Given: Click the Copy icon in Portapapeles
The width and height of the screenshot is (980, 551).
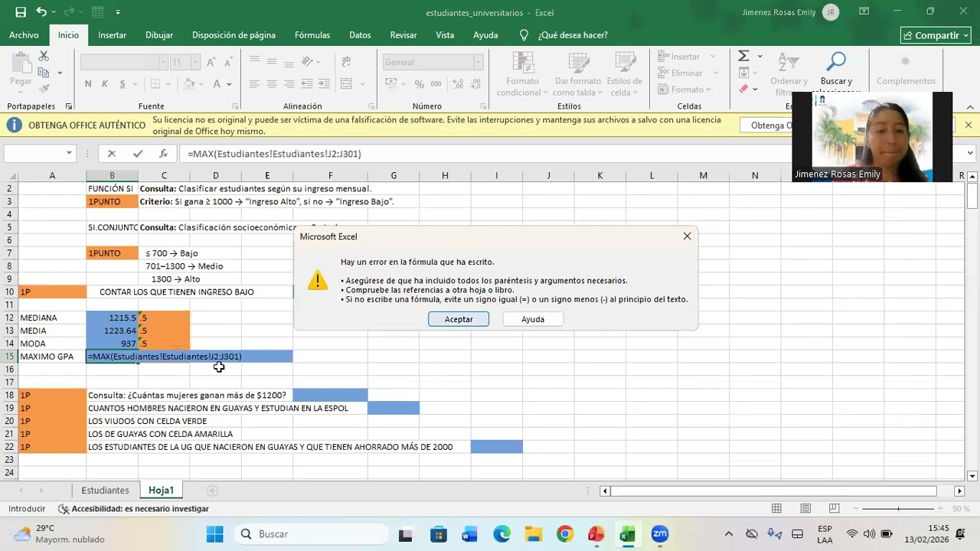Looking at the screenshot, I should point(44,73).
